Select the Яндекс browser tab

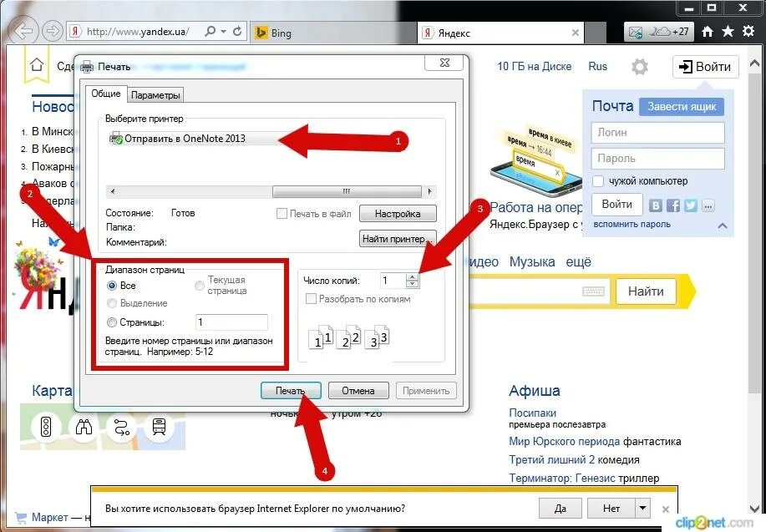(x=500, y=33)
